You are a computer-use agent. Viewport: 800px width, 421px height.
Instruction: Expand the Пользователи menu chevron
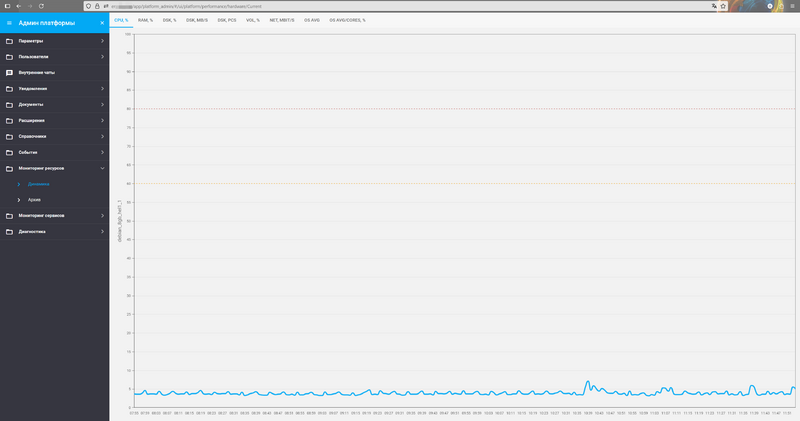(102, 57)
